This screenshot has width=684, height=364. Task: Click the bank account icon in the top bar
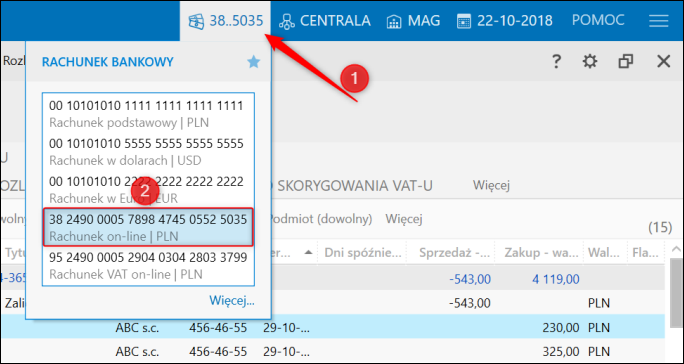[x=196, y=21]
